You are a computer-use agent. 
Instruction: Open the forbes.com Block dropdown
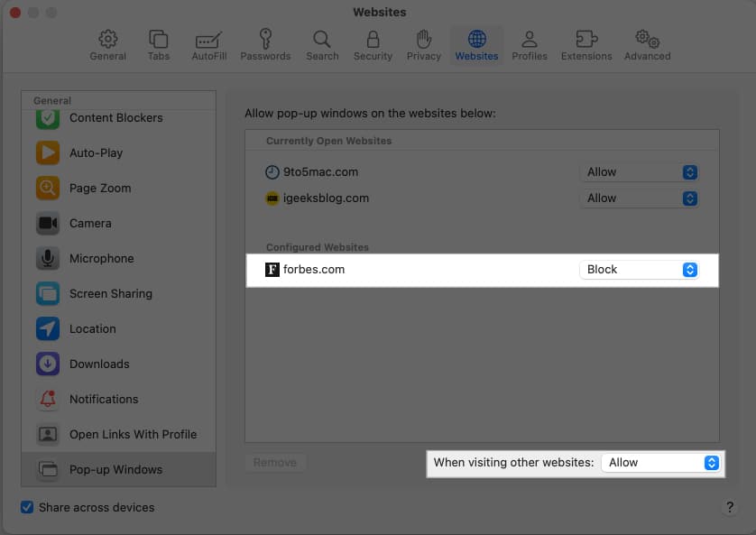640,270
